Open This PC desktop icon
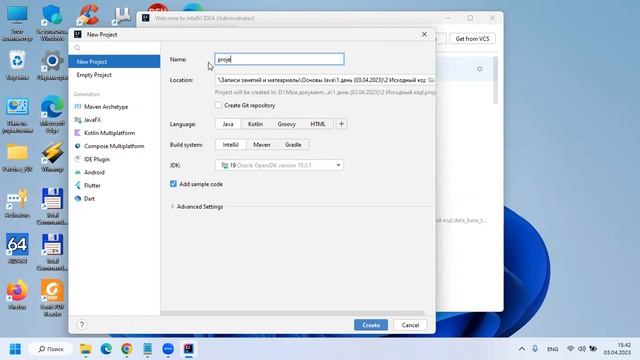Image resolution: width=640 pixels, height=360 pixels. click(17, 23)
